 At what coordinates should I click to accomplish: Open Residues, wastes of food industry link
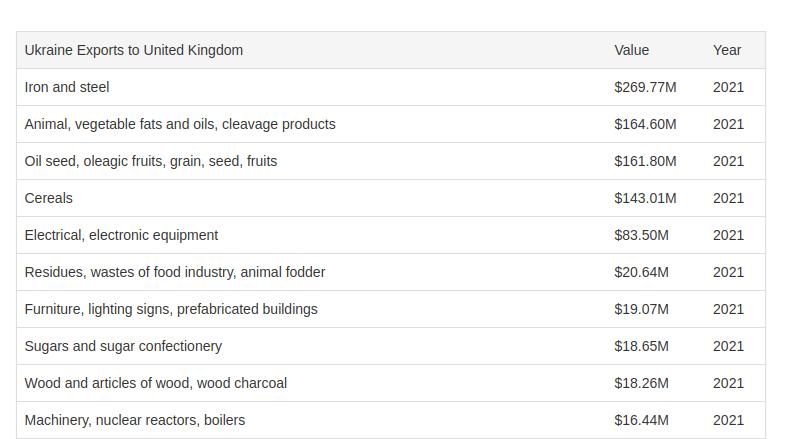175,272
